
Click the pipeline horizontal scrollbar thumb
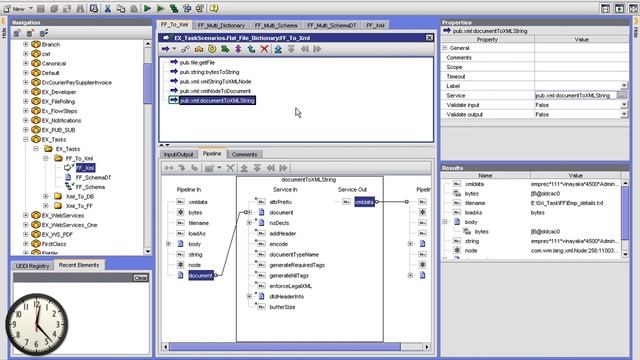[285, 347]
